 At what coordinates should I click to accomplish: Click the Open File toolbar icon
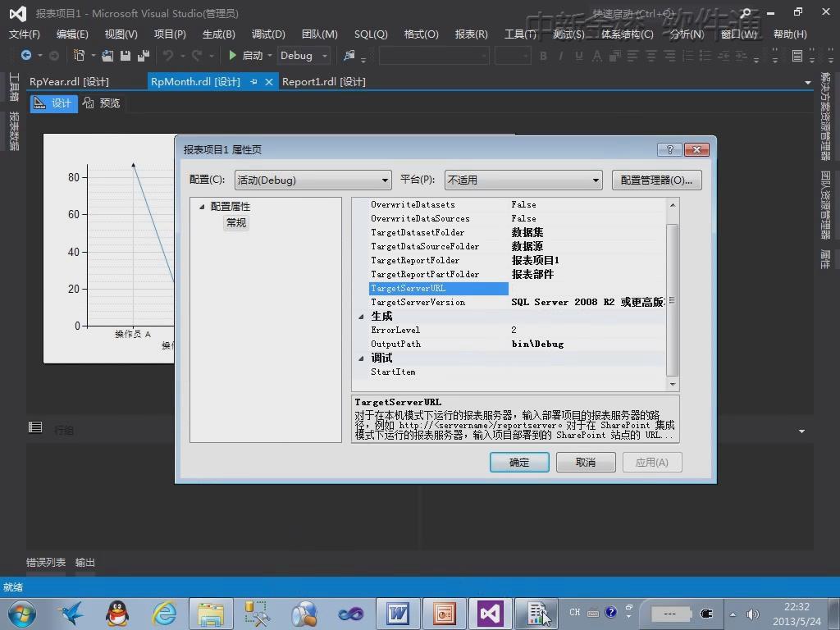(x=107, y=55)
